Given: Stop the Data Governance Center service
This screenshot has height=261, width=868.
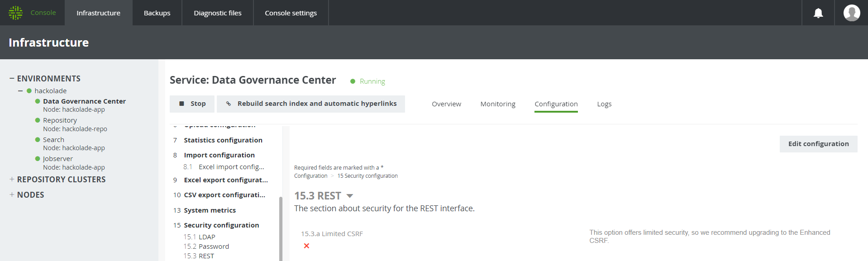Looking at the screenshot, I should (x=192, y=104).
